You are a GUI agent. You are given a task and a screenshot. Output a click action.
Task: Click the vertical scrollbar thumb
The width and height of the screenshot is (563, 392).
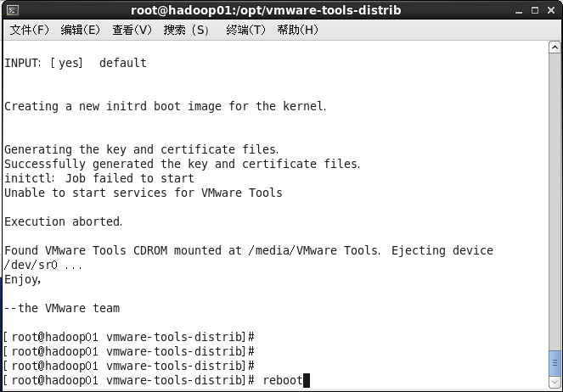pyautogui.click(x=555, y=363)
